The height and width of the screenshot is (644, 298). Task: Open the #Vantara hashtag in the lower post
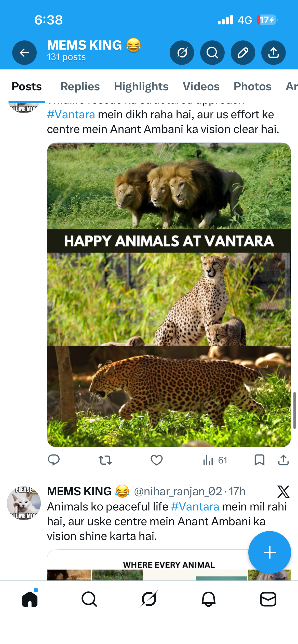tap(195, 507)
